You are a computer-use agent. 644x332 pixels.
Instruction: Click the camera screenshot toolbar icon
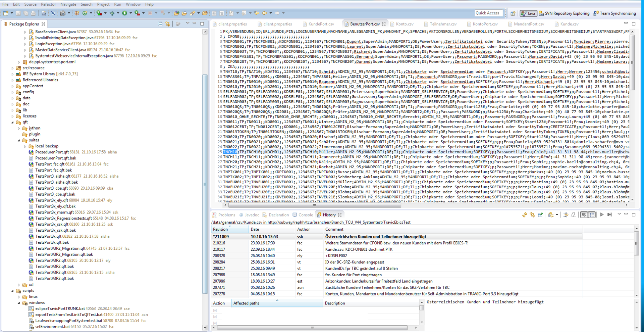62,13
